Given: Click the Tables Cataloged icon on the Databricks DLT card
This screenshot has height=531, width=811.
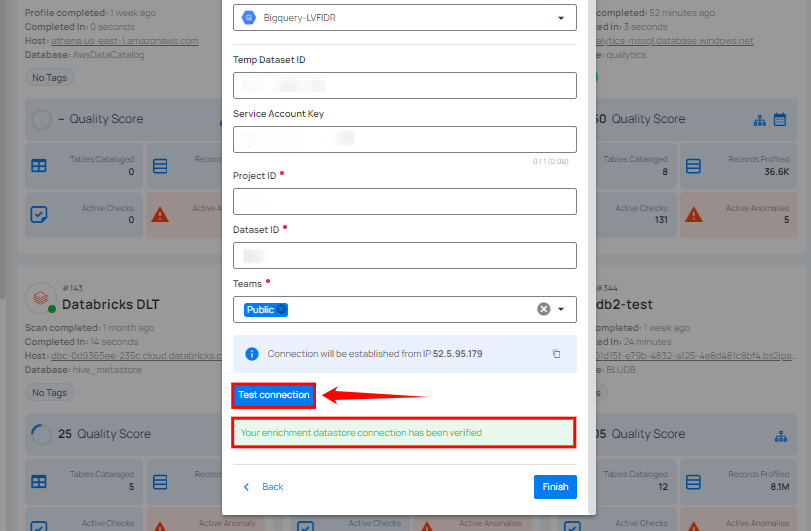Looking at the screenshot, I should 39,482.
